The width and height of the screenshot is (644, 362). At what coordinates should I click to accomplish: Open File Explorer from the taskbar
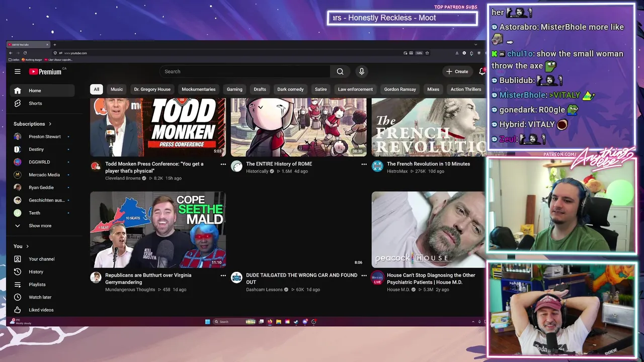coord(278,322)
